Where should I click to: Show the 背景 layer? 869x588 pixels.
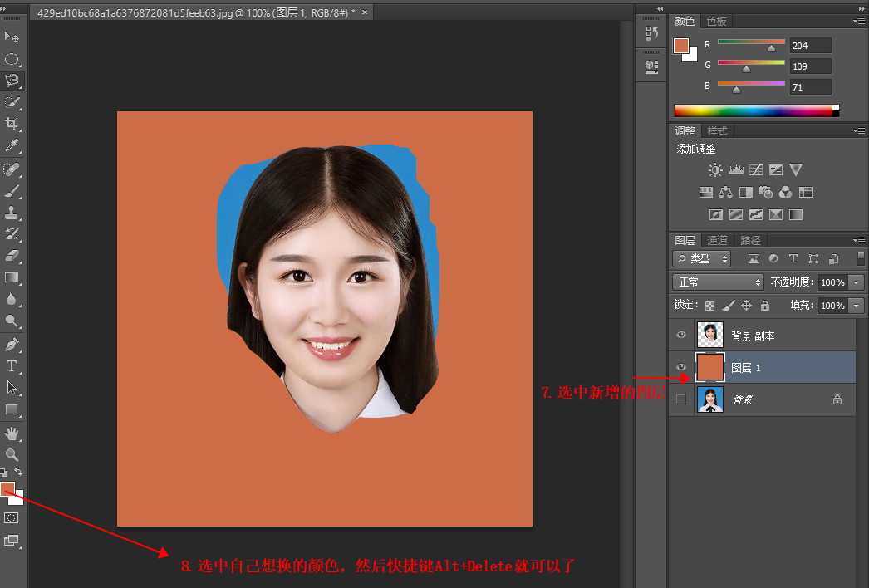[681, 399]
